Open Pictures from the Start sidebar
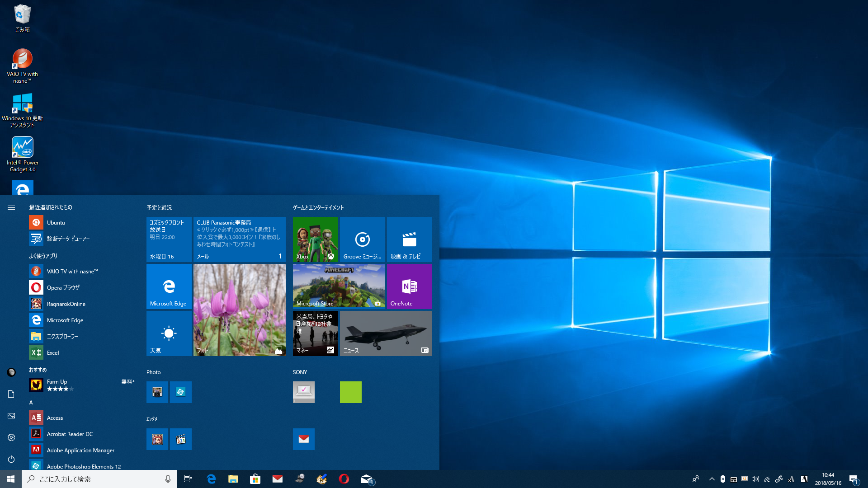 pyautogui.click(x=11, y=416)
